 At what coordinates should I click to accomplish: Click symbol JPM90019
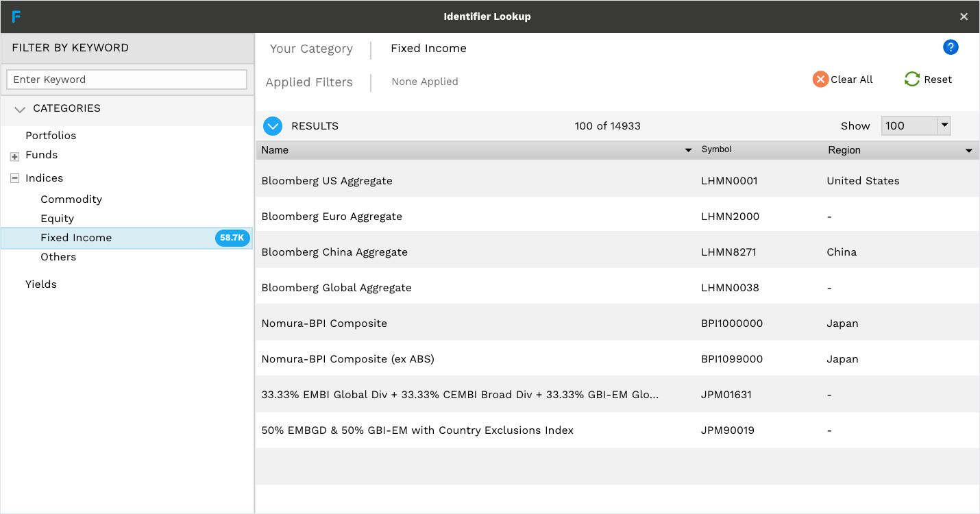coord(727,430)
